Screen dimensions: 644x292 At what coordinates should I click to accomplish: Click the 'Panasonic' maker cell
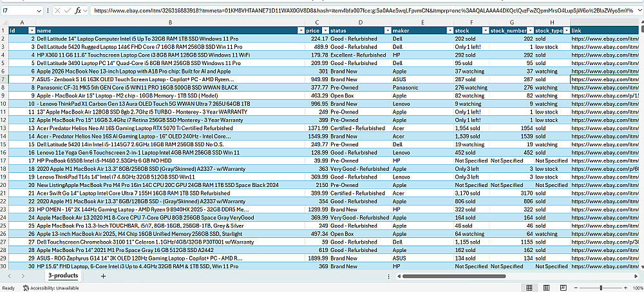click(422, 88)
